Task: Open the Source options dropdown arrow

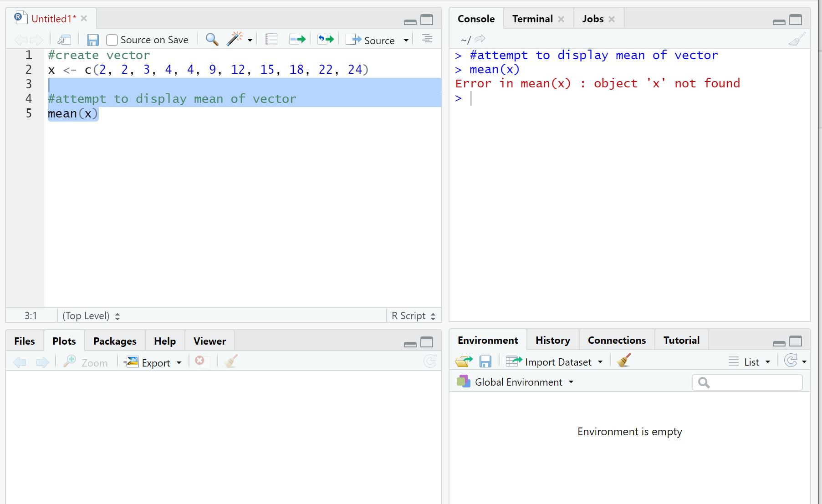Action: point(406,41)
